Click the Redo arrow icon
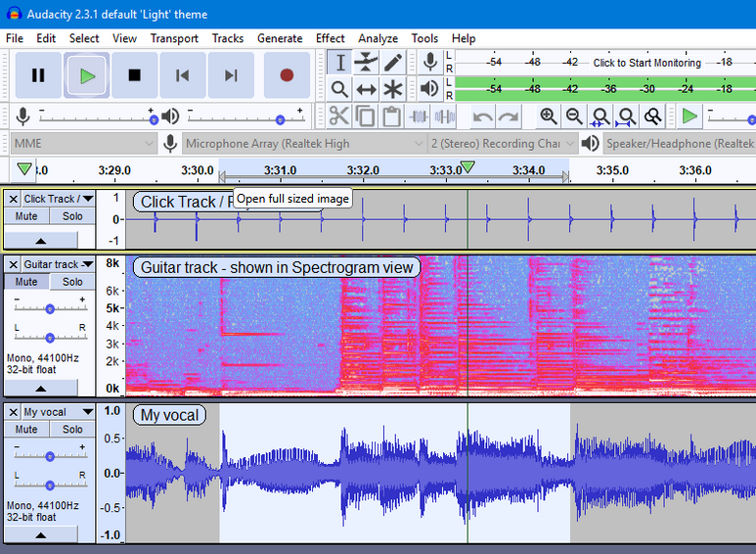Screen dimensions: 756x554 (x=509, y=116)
